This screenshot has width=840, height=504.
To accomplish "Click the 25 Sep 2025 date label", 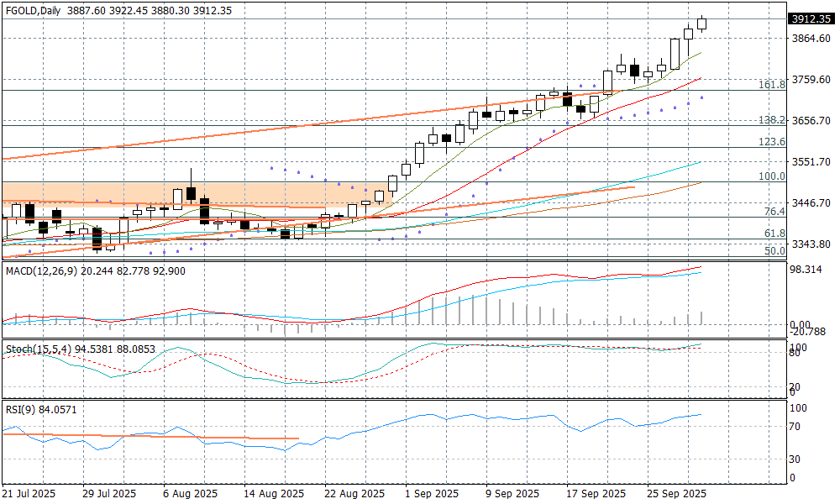I will [x=676, y=493].
